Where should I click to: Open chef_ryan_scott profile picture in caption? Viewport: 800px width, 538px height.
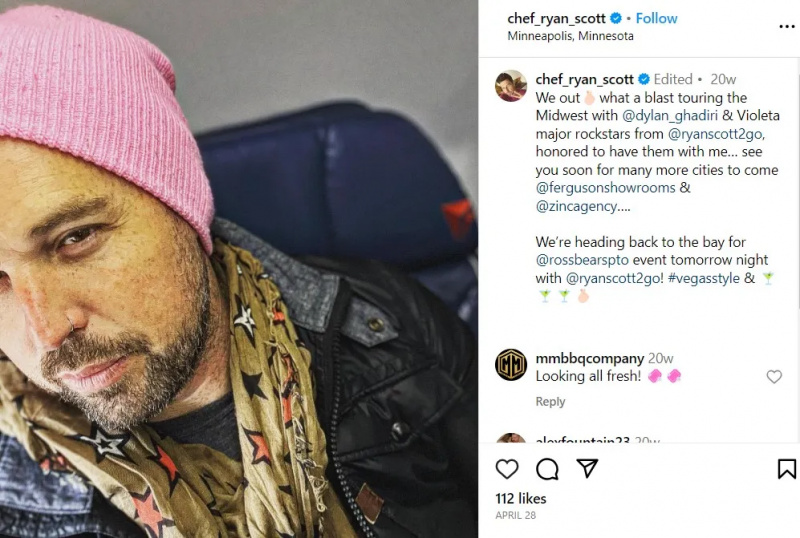[511, 85]
